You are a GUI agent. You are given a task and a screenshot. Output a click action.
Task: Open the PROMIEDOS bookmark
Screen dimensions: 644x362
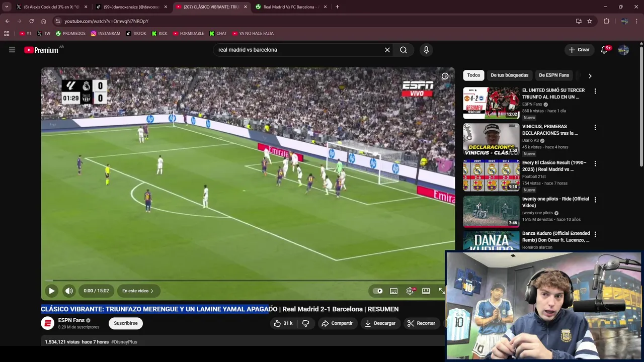(x=71, y=34)
